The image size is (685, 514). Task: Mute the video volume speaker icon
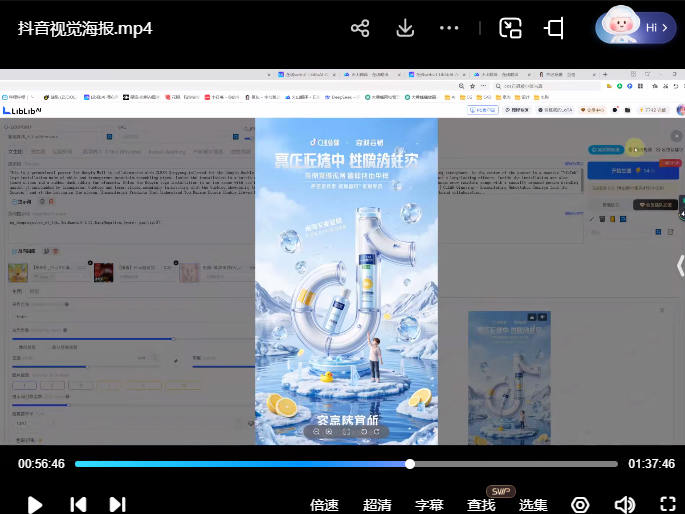coord(624,505)
